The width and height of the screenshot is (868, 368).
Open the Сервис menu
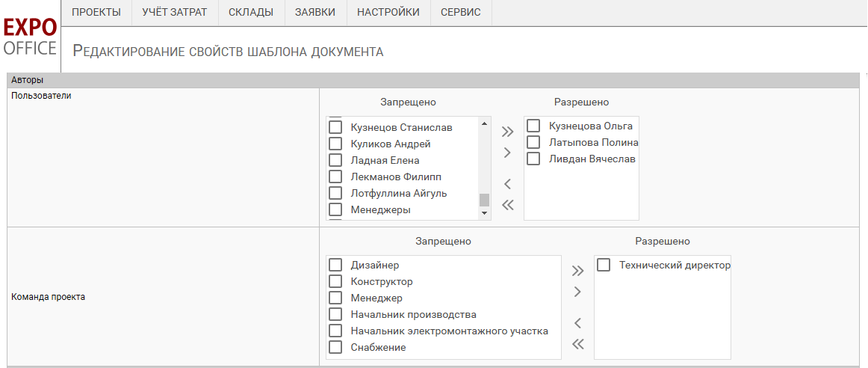click(461, 12)
